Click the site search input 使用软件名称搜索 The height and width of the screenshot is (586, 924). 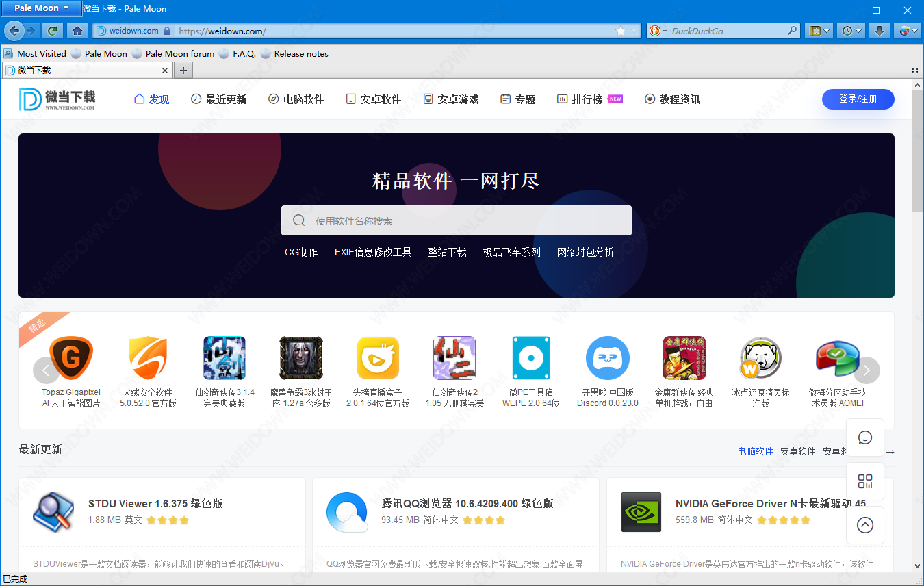pos(457,220)
